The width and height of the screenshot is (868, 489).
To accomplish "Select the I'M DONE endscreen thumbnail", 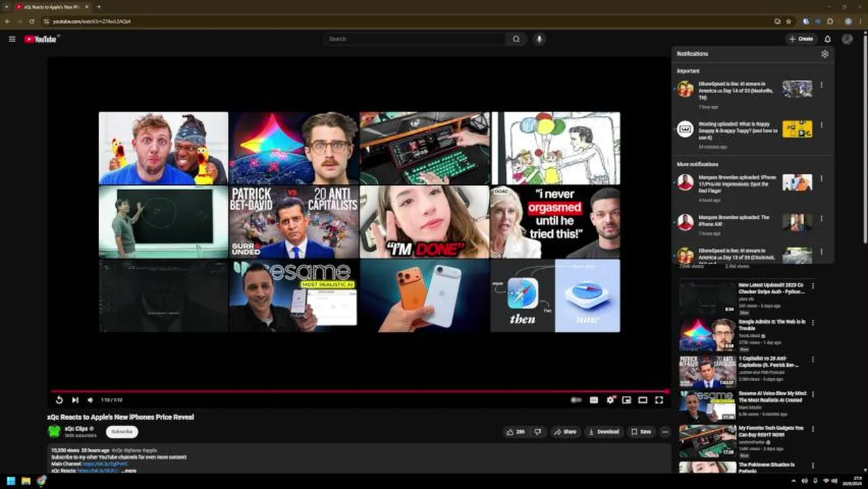I will coord(424,222).
